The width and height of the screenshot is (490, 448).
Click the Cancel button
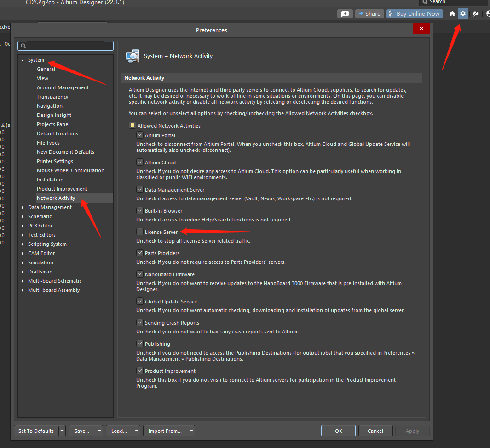pyautogui.click(x=375, y=431)
